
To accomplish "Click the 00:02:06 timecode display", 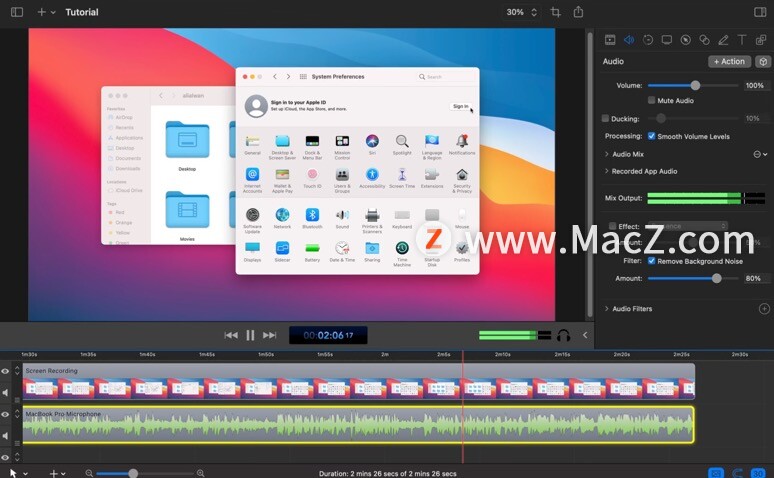I will coord(328,335).
